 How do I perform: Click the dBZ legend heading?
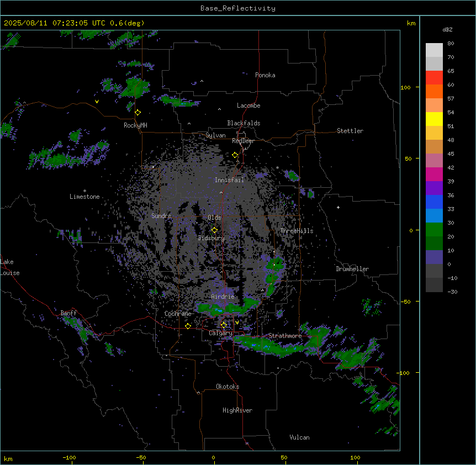click(447, 29)
